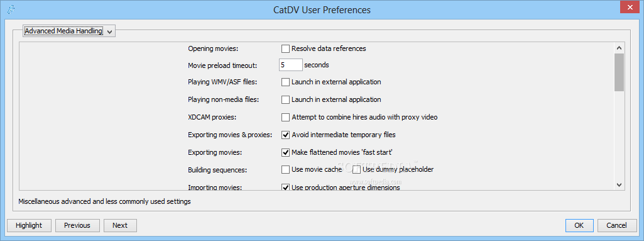Open the Advanced Media Handling dropdown
Screen dimensions: 644x241
[69, 31]
